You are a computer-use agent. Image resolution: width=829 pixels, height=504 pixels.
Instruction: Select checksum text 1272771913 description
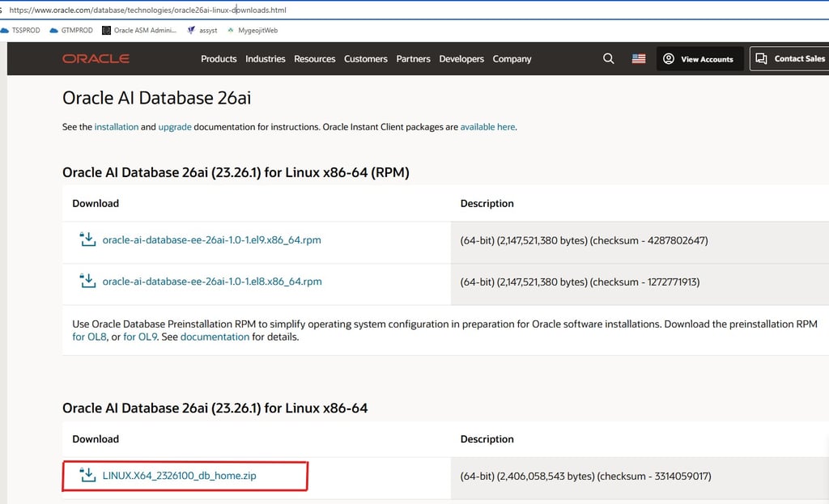click(580, 282)
